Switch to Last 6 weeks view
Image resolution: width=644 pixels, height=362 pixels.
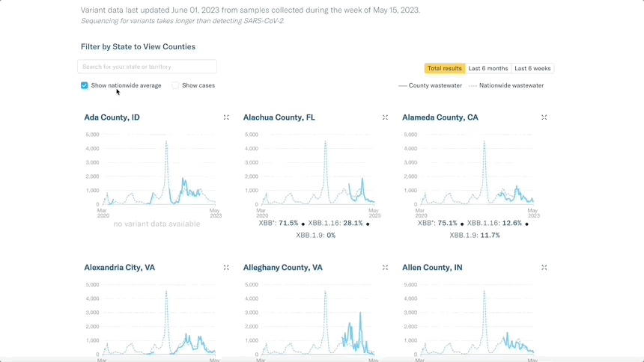click(x=532, y=69)
